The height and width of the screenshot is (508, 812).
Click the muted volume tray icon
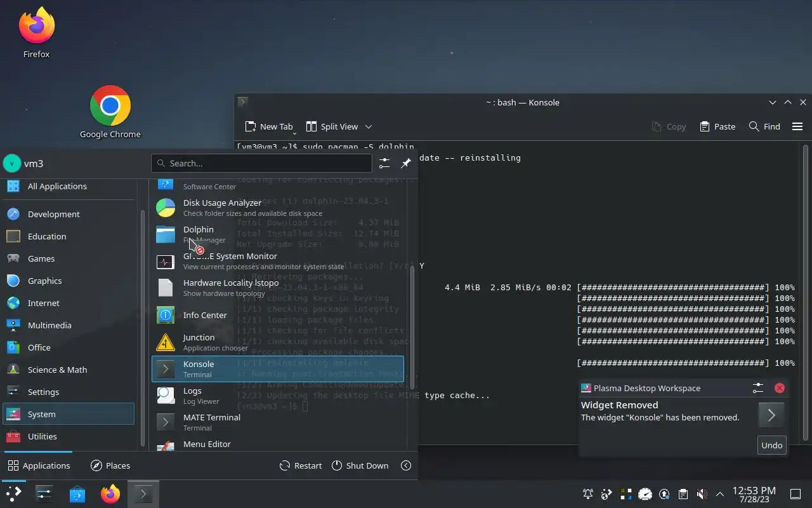click(702, 494)
